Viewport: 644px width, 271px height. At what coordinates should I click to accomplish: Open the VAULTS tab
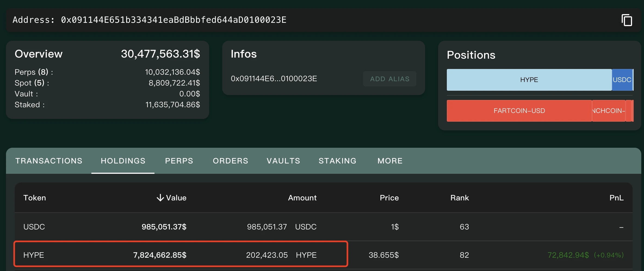pyautogui.click(x=283, y=161)
